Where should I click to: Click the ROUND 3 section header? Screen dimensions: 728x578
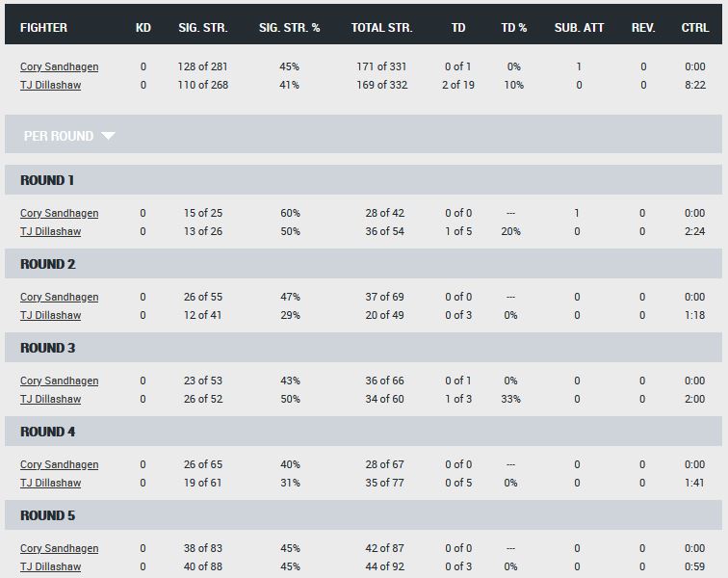click(x=363, y=348)
